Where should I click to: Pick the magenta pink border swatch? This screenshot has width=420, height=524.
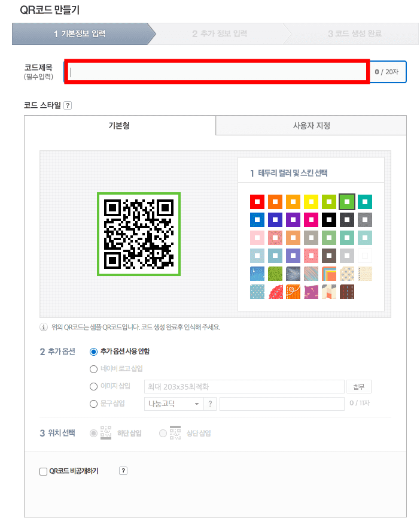tap(311, 220)
